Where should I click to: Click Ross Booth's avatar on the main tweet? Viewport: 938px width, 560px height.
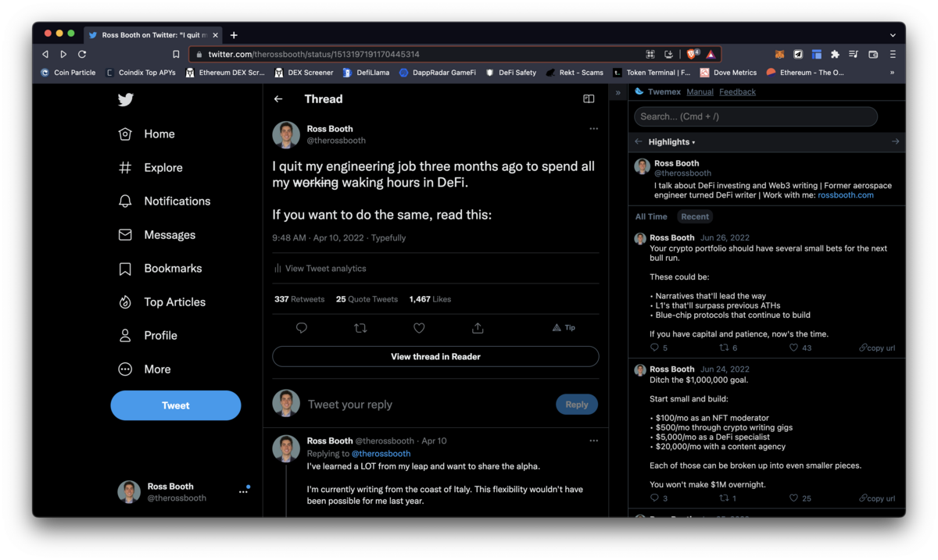coord(286,135)
